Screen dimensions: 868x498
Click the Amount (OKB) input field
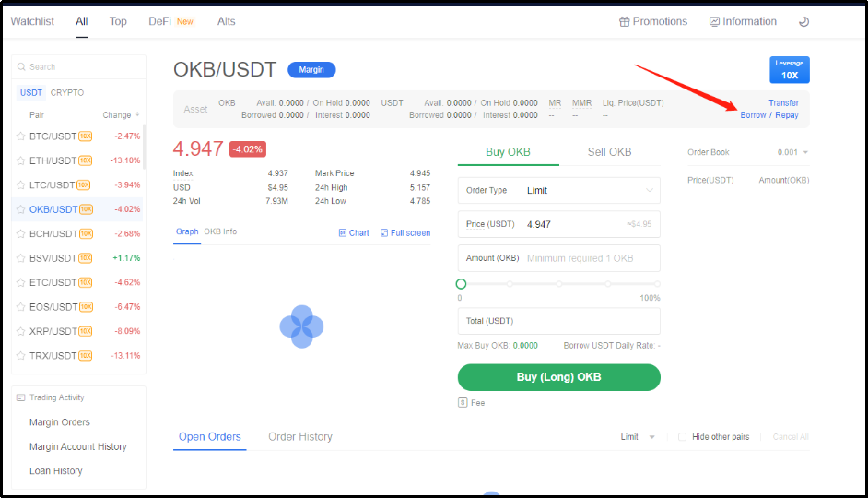point(559,258)
